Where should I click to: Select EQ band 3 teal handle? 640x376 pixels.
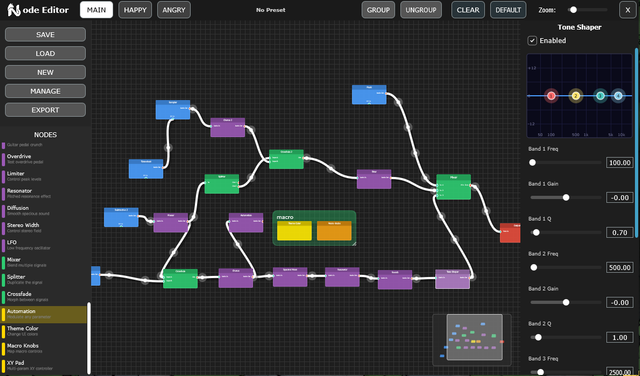coord(600,96)
